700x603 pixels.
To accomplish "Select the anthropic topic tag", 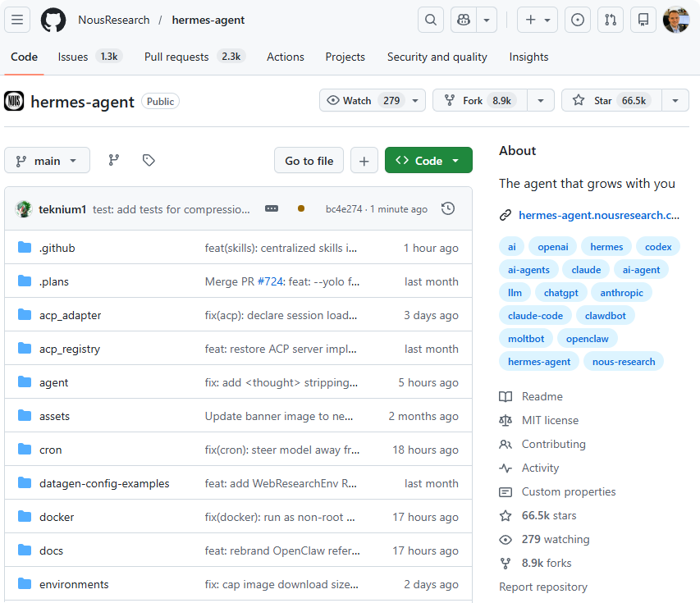I will coord(621,293).
